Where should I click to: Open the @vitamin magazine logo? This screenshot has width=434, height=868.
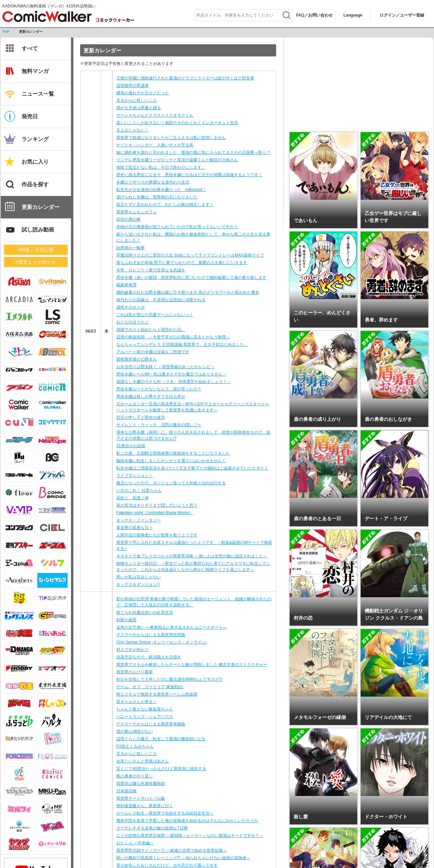coord(52,282)
